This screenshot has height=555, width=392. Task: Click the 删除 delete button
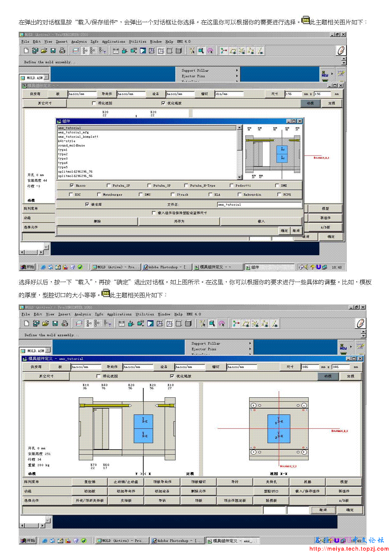click(x=97, y=221)
